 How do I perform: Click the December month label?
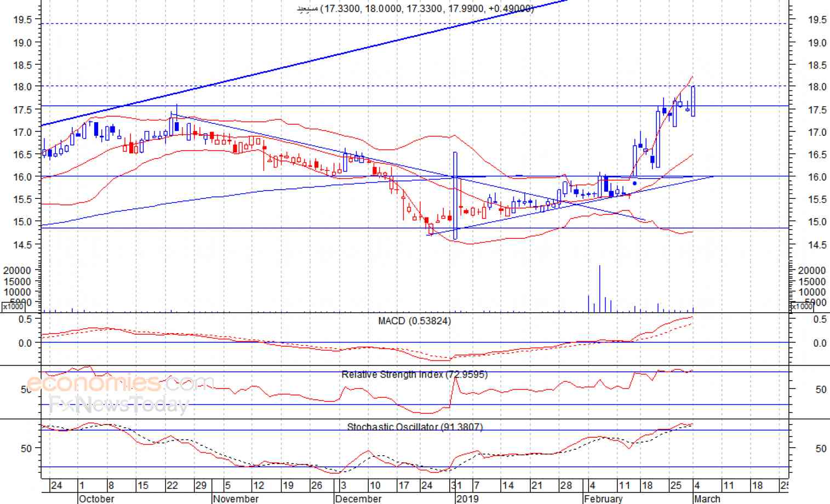tap(358, 499)
